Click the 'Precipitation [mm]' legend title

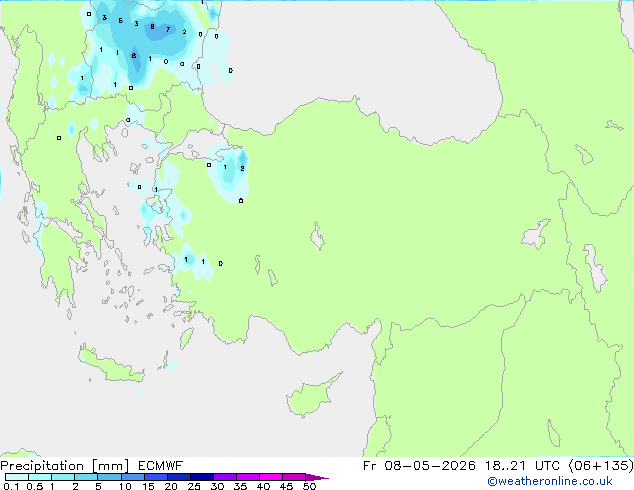coord(65,466)
